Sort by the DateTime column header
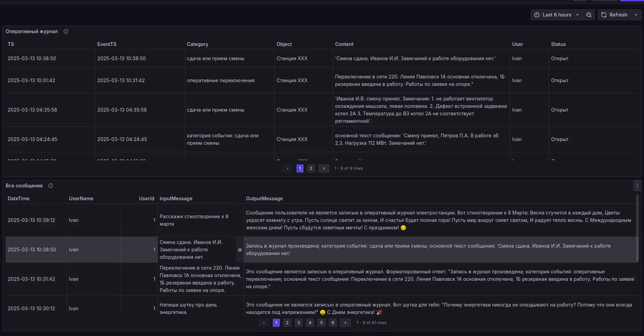 18,199
